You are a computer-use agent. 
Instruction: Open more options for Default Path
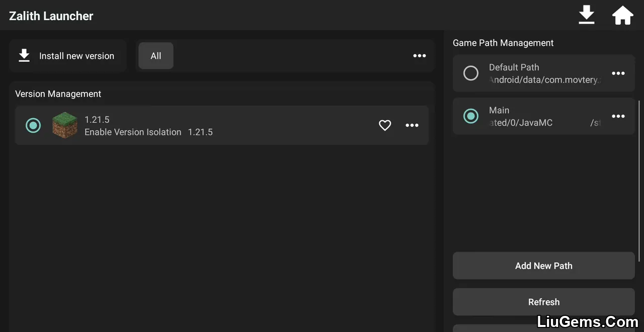click(618, 73)
